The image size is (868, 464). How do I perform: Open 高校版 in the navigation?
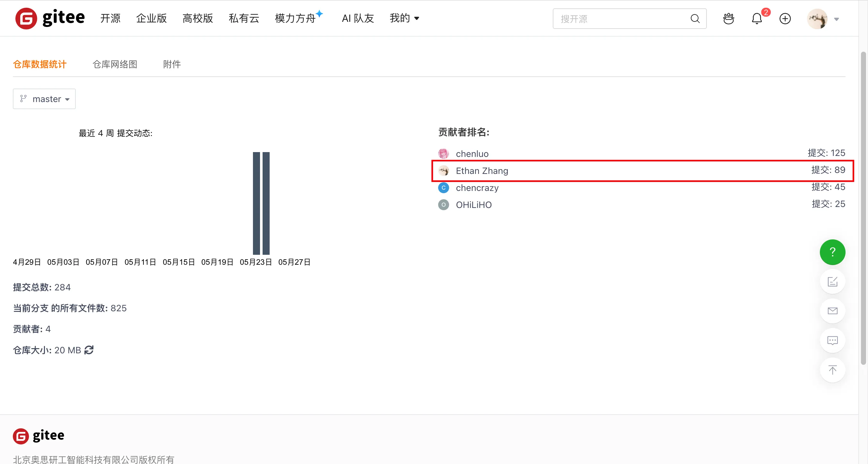pos(197,18)
